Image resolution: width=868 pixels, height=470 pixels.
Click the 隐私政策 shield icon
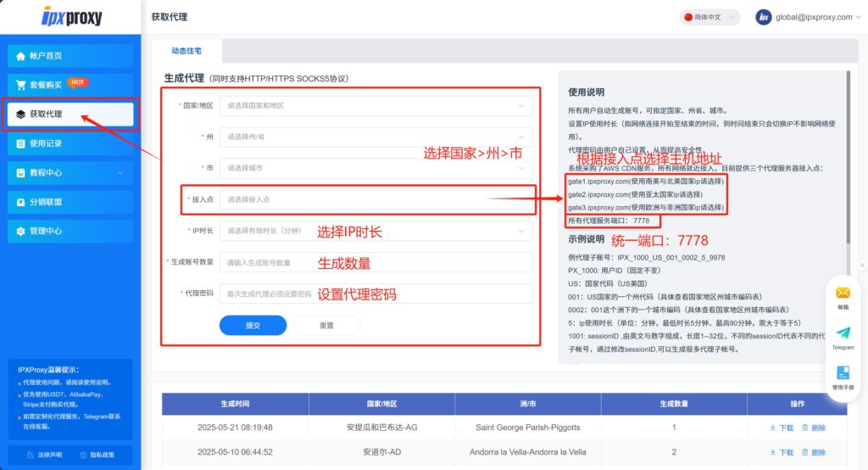[83, 455]
